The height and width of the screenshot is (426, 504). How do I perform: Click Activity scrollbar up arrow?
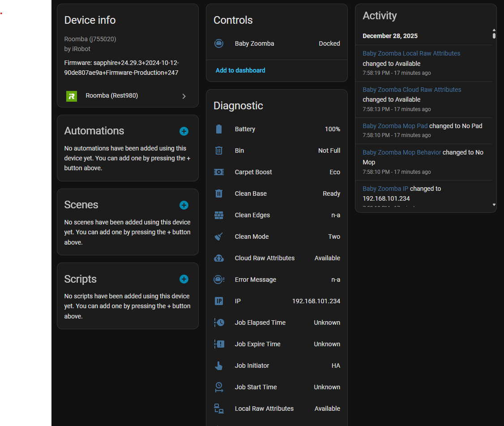(494, 30)
